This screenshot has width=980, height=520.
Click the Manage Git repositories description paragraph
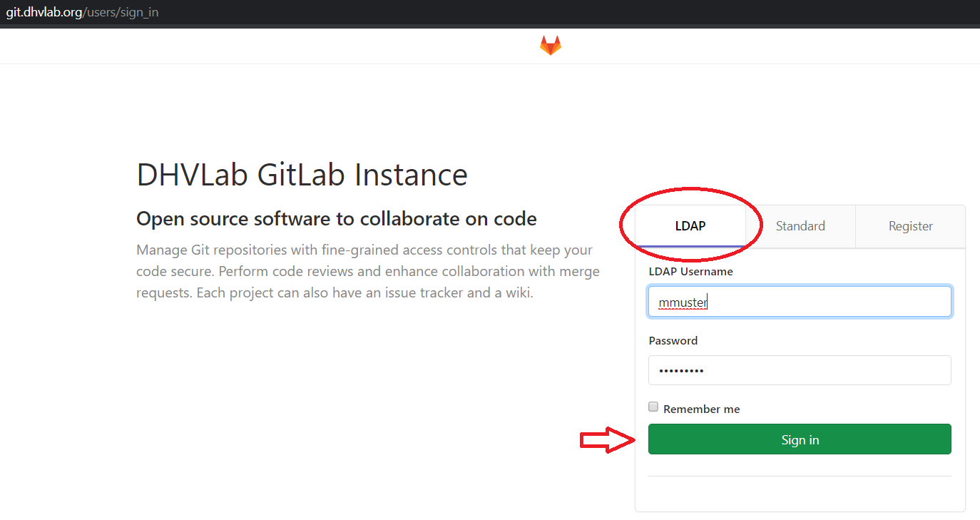(x=367, y=272)
